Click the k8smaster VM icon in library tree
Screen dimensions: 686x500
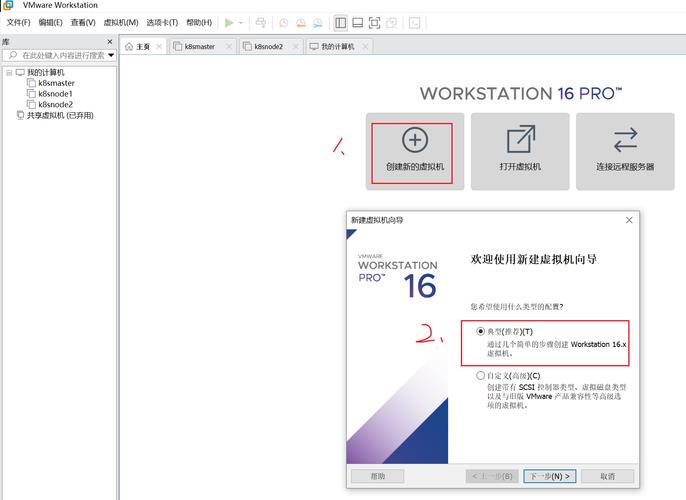pos(31,83)
